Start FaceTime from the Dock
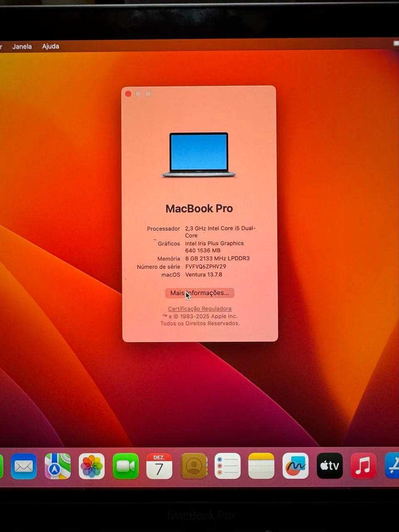The image size is (399, 532). pos(125,466)
